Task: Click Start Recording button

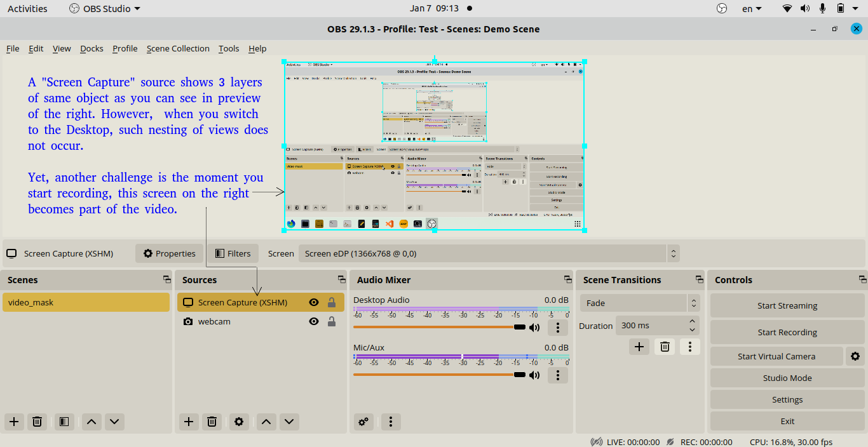Action: click(787, 332)
